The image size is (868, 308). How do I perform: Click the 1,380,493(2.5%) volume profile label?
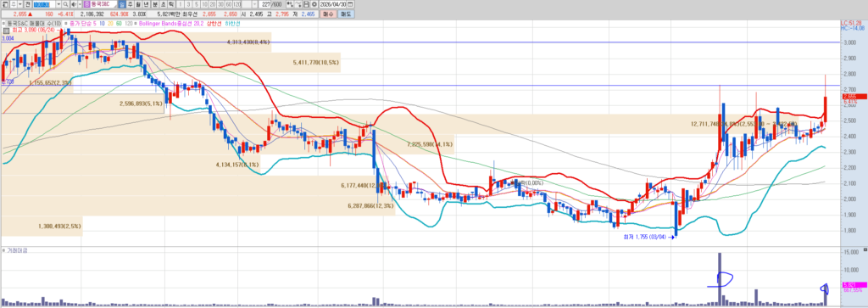click(60, 227)
